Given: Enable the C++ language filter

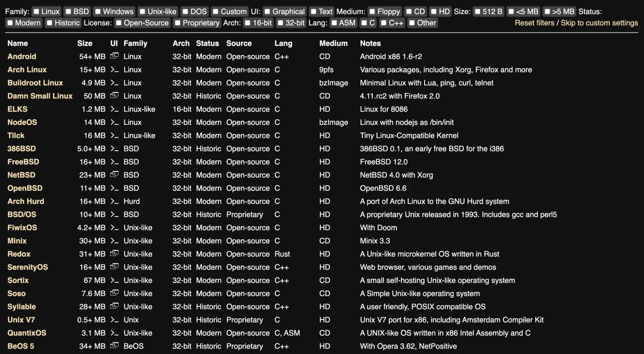Looking at the screenshot, I should click(383, 23).
